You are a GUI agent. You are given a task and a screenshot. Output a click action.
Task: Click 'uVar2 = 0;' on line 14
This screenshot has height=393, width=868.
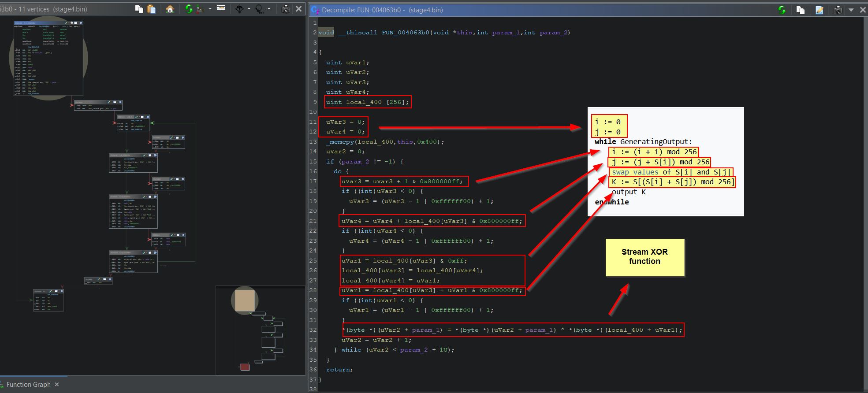(346, 152)
